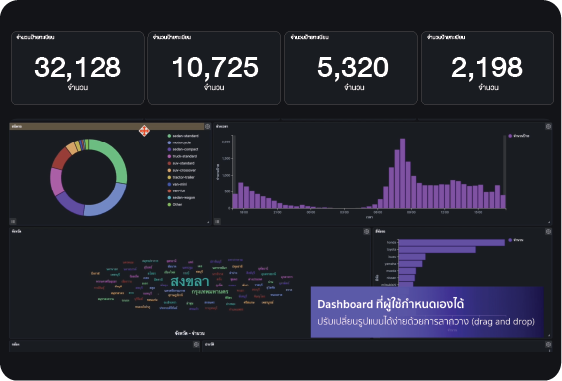Click the dark red donut segment

pyautogui.click(x=61, y=158)
